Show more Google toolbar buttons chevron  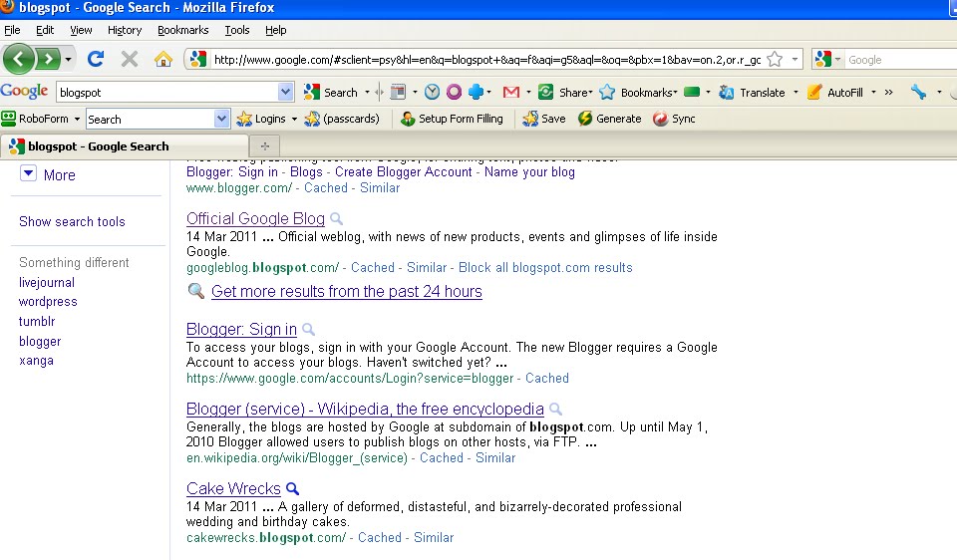tap(888, 92)
